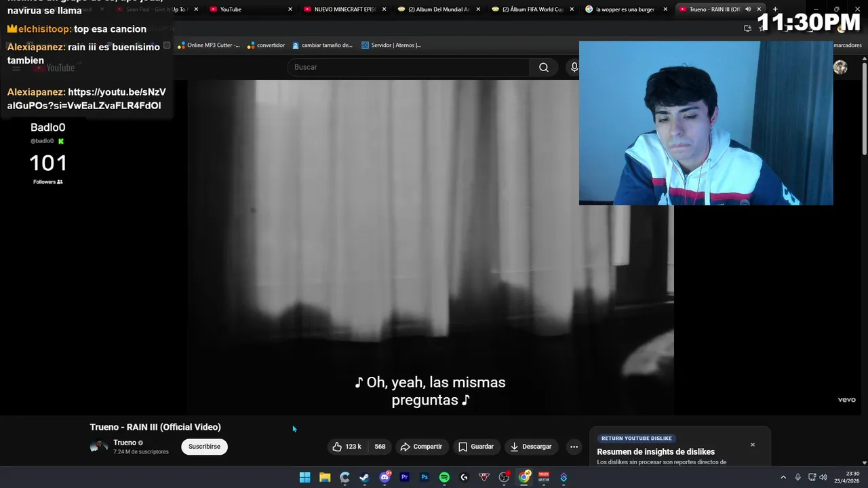Screen dimensions: 868x488
Task: Open Steam from taskbar
Action: point(364,477)
